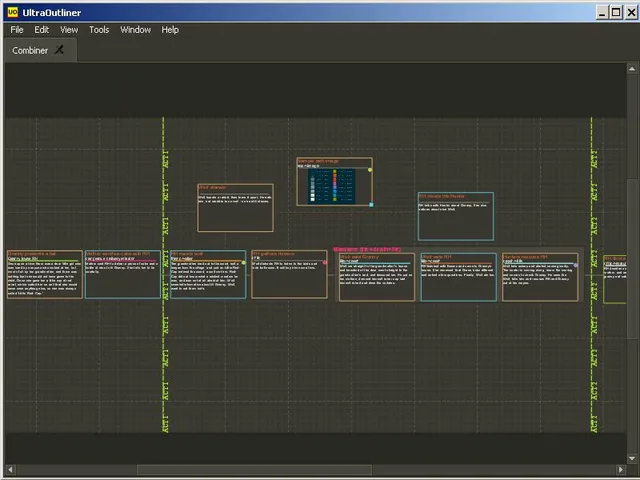Click the purple dot on the Hunters rescues RH card
Image resolution: width=640 pixels, height=480 pixels.
(x=576, y=265)
